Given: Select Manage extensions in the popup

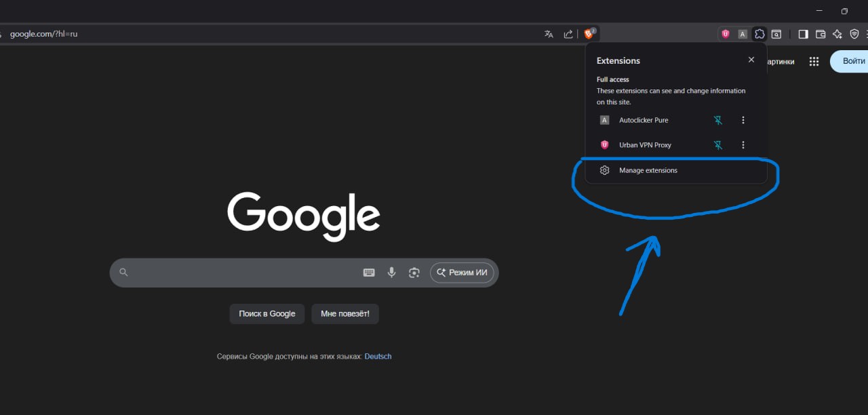Looking at the screenshot, I should 648,170.
